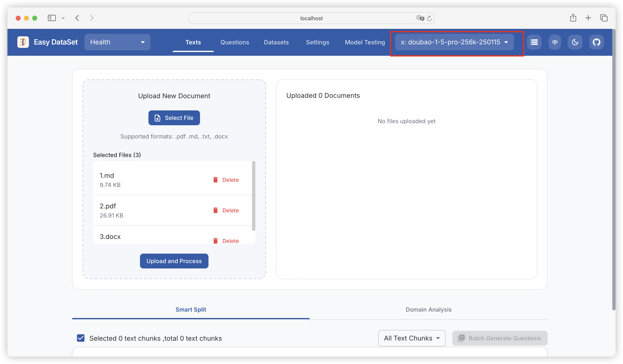
Task: Click the Easy DataSet logo icon
Action: click(x=23, y=42)
